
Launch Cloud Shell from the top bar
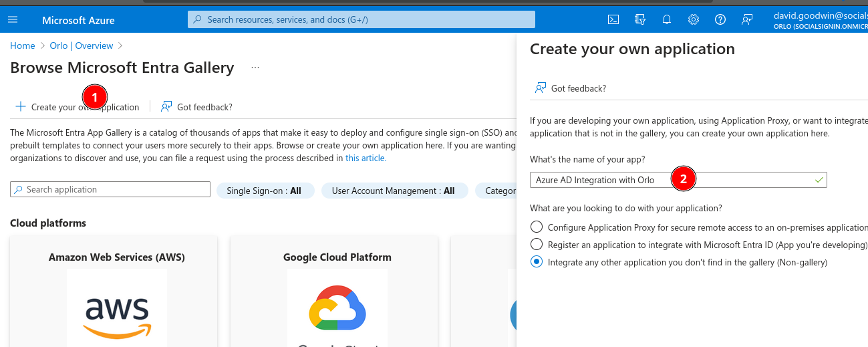click(613, 19)
